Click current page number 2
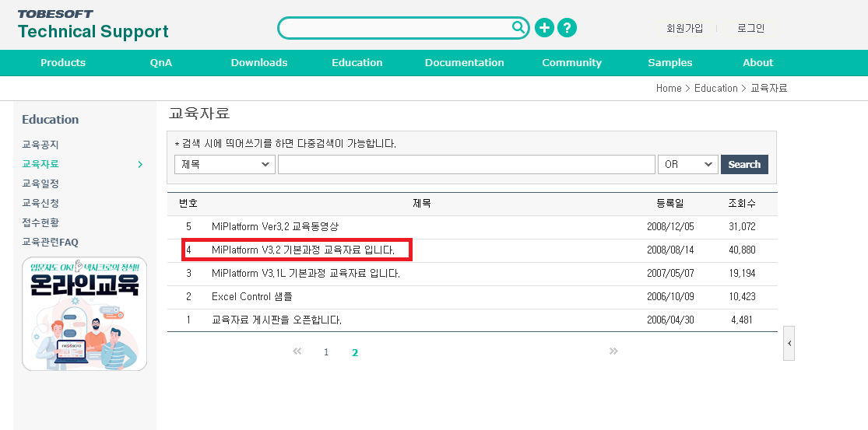This screenshot has height=430, width=868. click(355, 352)
